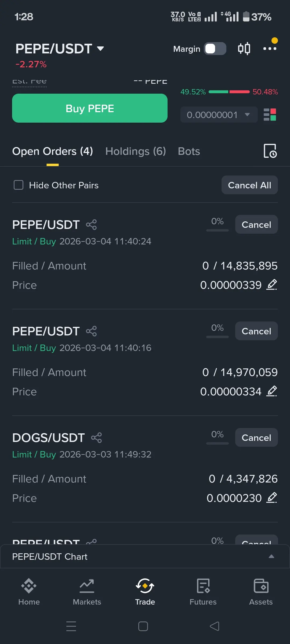Viewport: 290px width, 644px height.
Task: Open the candlestick chart icon
Action: tap(244, 49)
